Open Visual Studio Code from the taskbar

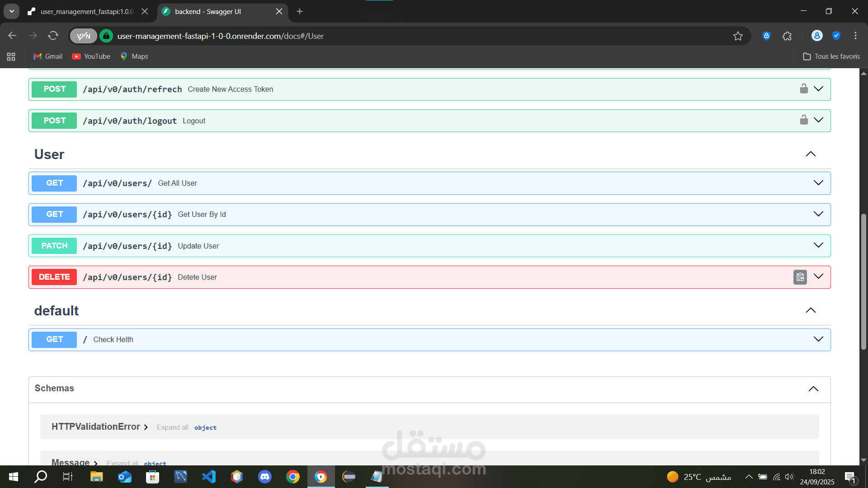click(209, 477)
